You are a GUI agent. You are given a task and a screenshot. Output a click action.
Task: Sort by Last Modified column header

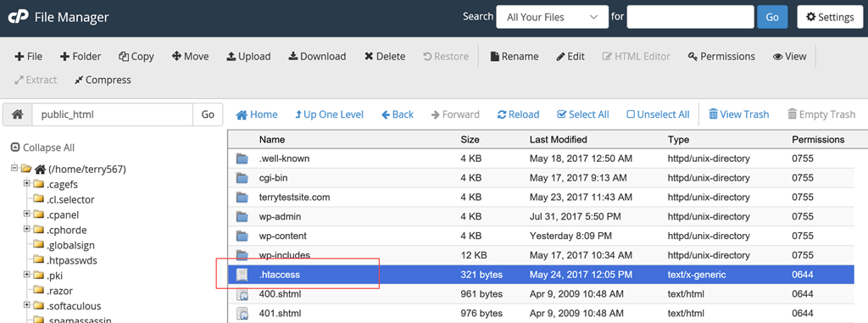click(558, 140)
